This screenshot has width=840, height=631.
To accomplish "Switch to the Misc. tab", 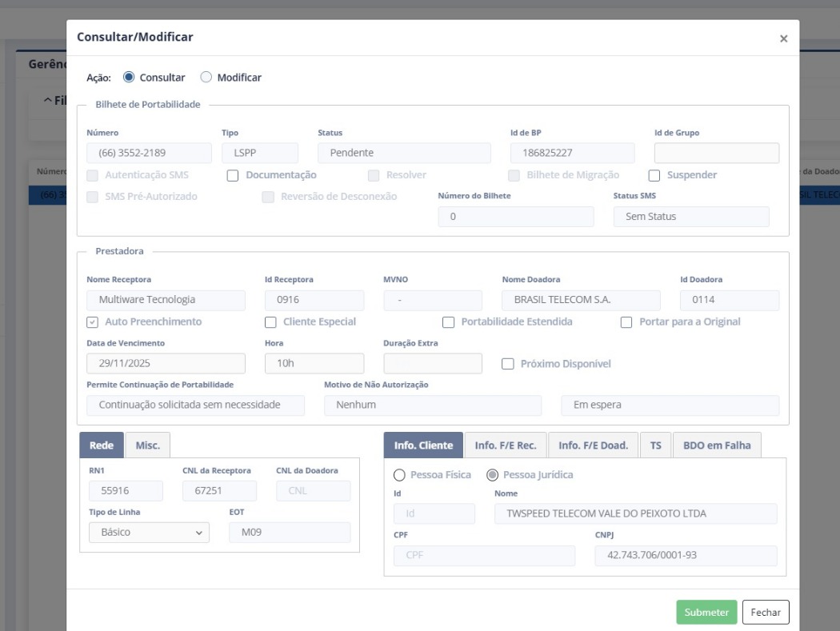I will point(148,445).
